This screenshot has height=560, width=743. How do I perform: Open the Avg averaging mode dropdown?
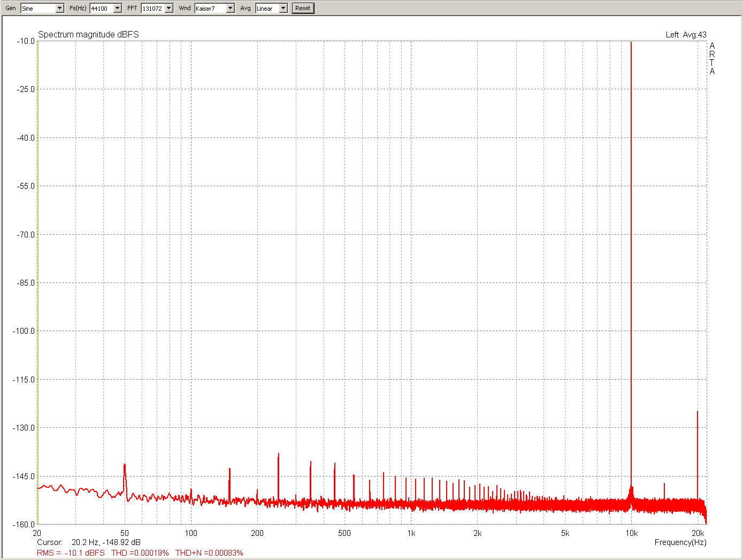pos(284,8)
